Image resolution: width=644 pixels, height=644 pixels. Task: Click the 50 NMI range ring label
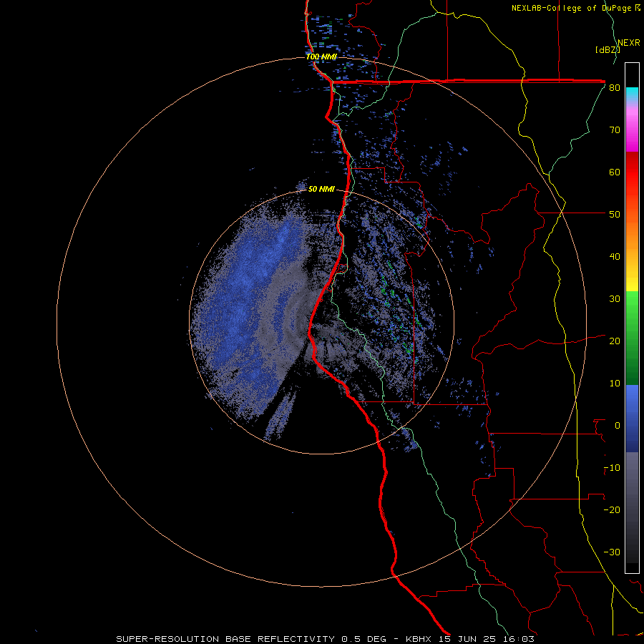coord(321,189)
